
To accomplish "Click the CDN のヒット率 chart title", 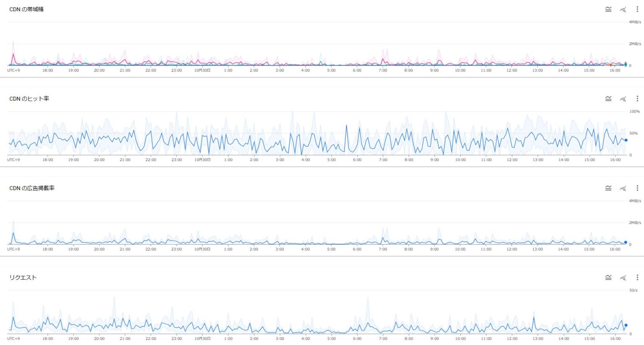I will (29, 99).
